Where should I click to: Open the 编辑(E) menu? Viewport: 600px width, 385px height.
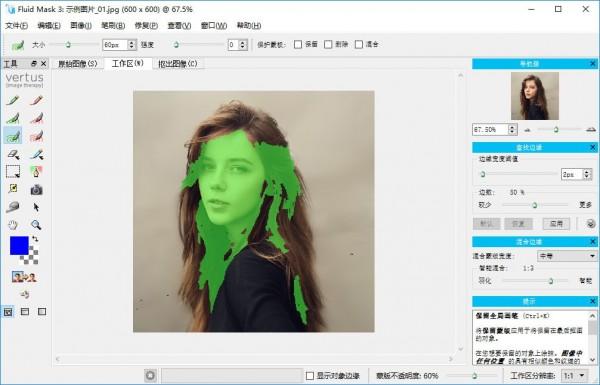click(49, 26)
